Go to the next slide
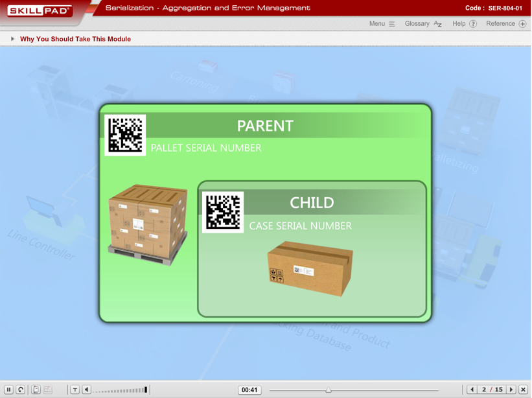532x398 pixels. pyautogui.click(x=511, y=390)
